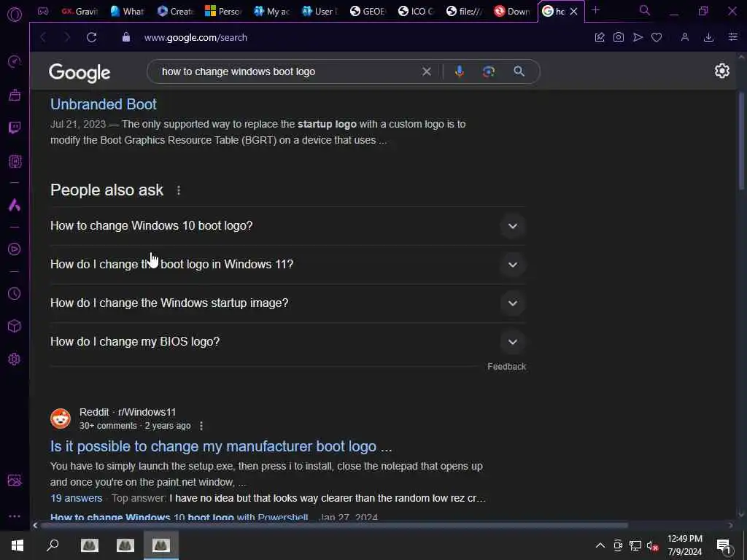Go back to previous page
Viewport: 747px width, 560px height.
point(43,37)
